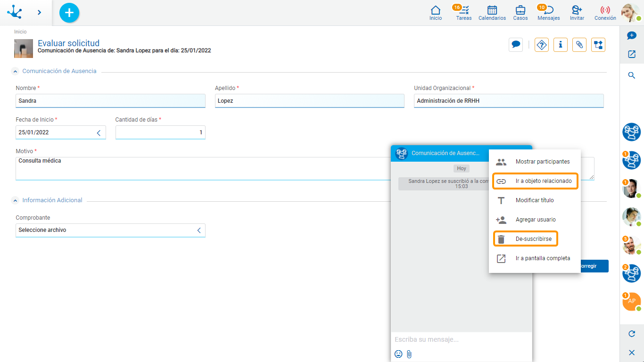644x362 pixels.
Task: Select Mostrar participantes from the menu
Action: pos(542,162)
